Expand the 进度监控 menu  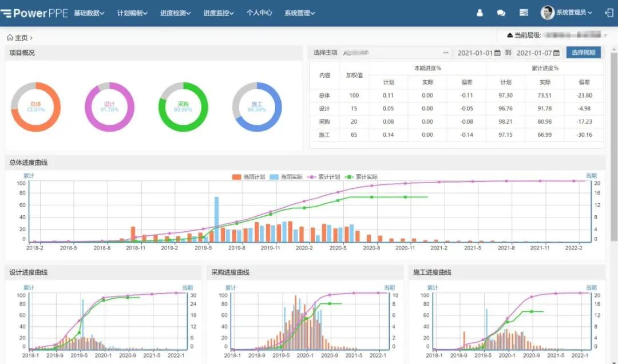[x=219, y=13]
